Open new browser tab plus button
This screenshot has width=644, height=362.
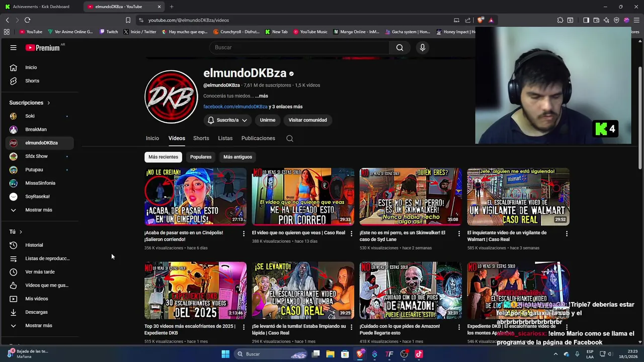point(172,7)
